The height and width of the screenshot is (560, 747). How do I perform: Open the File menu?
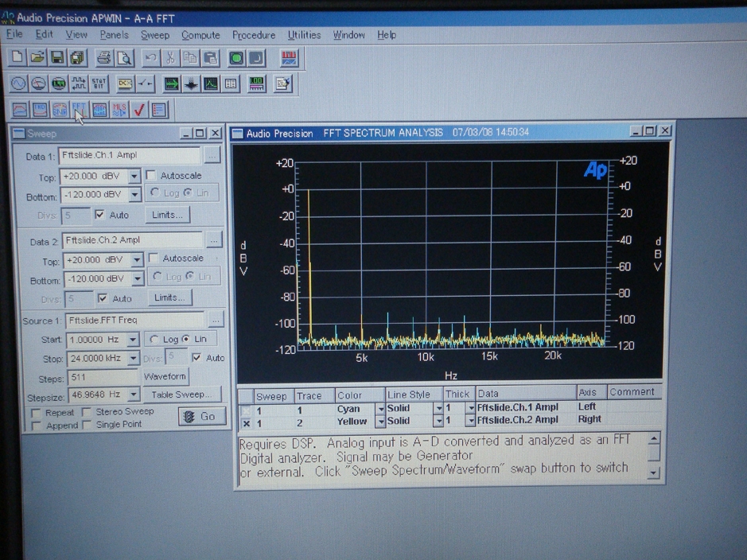(14, 34)
